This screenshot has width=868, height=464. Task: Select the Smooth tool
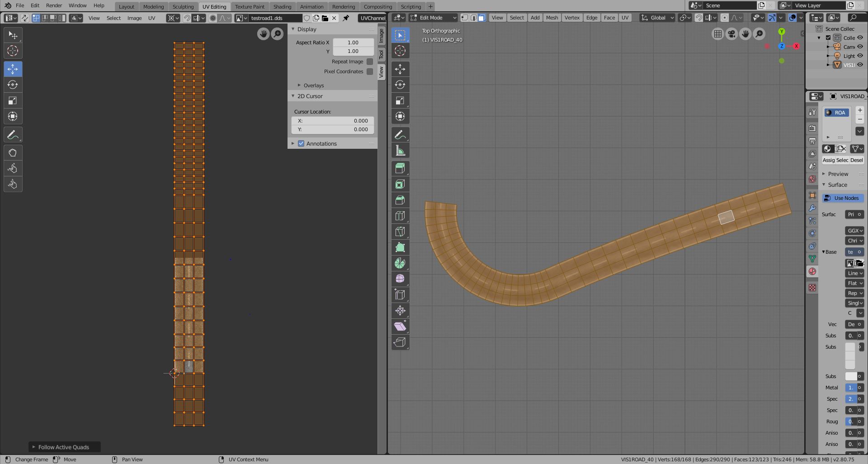pos(400,279)
